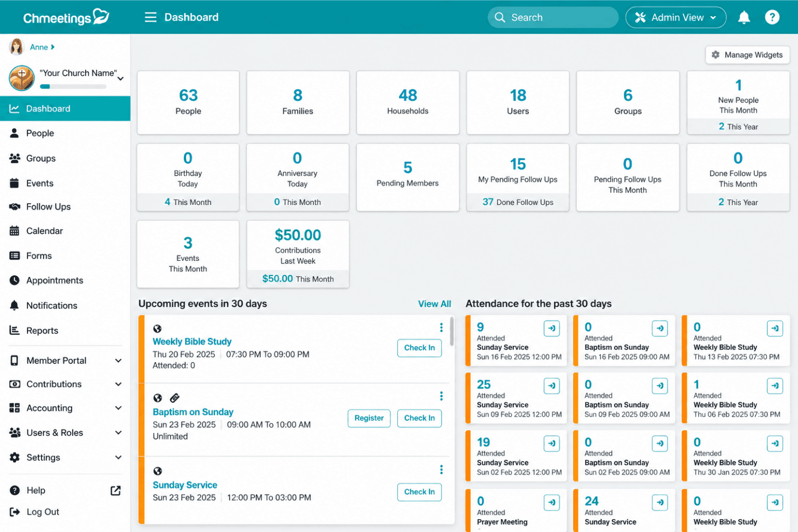Click the attachment icon on Baptism on Sunday
This screenshot has height=532, width=798.
click(175, 398)
